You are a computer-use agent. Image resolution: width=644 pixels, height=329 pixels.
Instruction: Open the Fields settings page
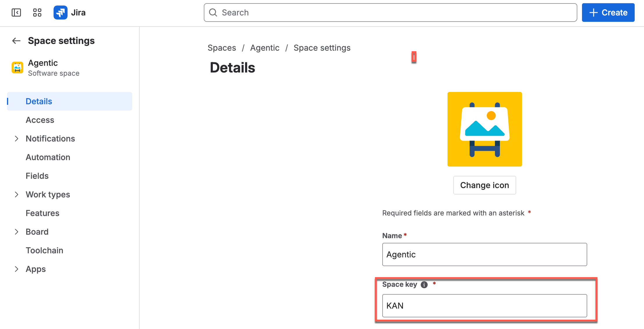tap(70, 176)
